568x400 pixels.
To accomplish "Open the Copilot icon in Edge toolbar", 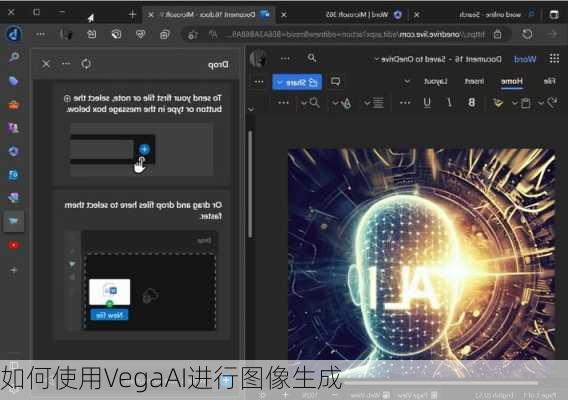I will coord(14,34).
